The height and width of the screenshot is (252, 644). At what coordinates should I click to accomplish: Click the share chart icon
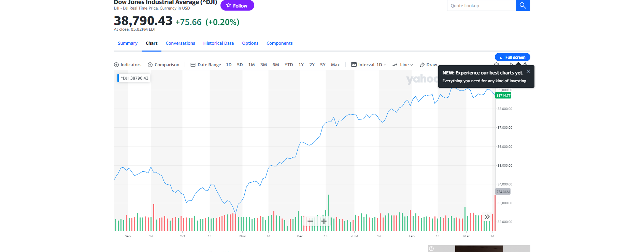tap(511, 64)
